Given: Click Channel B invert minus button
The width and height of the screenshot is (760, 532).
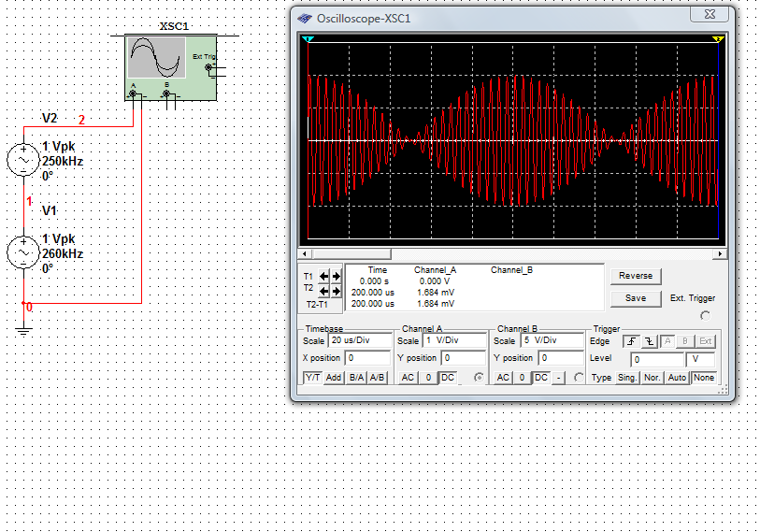Looking at the screenshot, I should pyautogui.click(x=559, y=378).
